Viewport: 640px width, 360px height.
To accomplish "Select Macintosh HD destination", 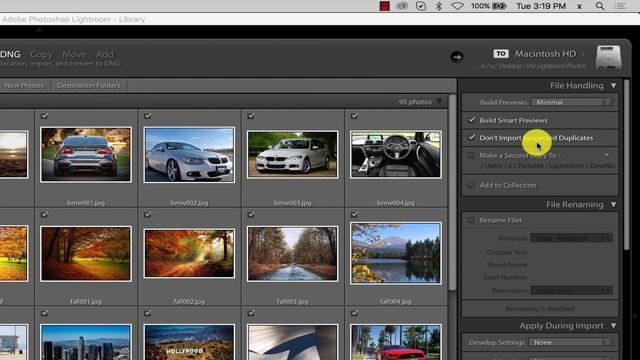I will [x=545, y=53].
